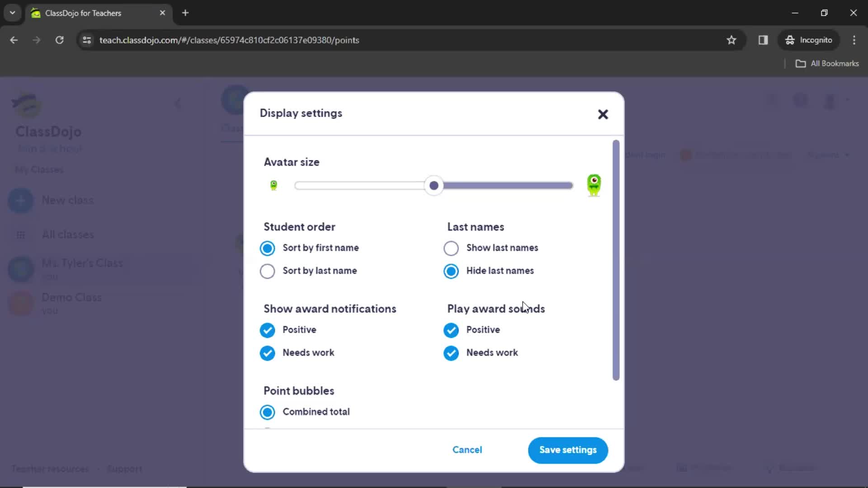Select Hide last names radio button
The image size is (868, 488).
click(x=451, y=271)
